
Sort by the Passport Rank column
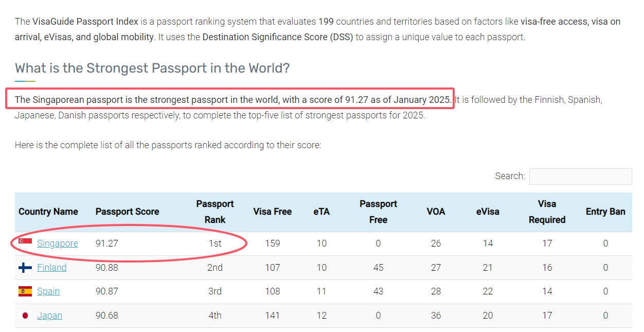click(215, 212)
